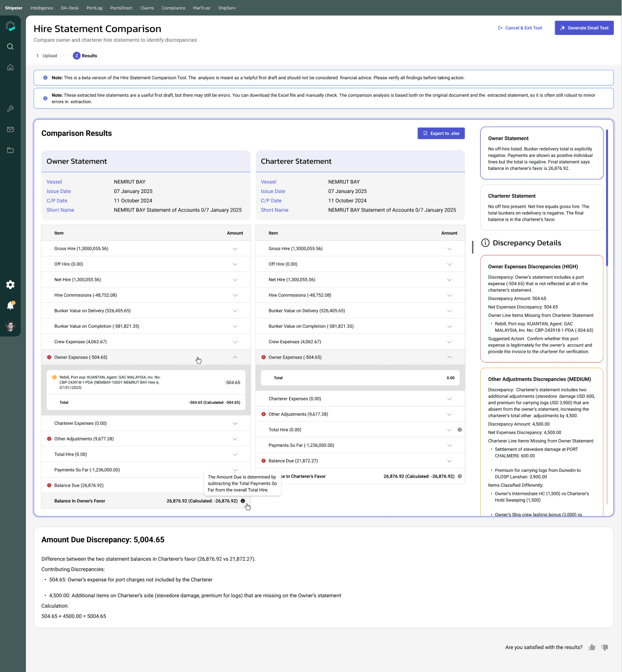Click Cancel & Exit Tool link

coord(520,28)
